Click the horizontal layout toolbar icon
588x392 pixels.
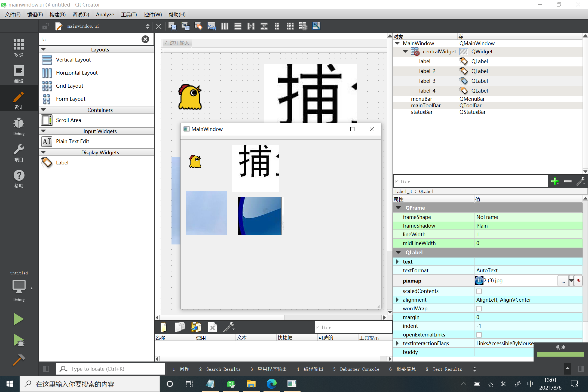pyautogui.click(x=225, y=26)
